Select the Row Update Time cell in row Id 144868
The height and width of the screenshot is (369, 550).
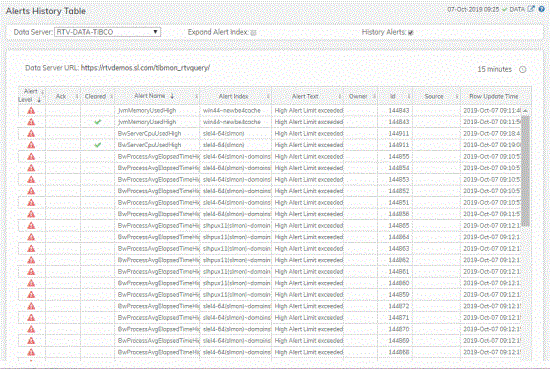(491, 352)
